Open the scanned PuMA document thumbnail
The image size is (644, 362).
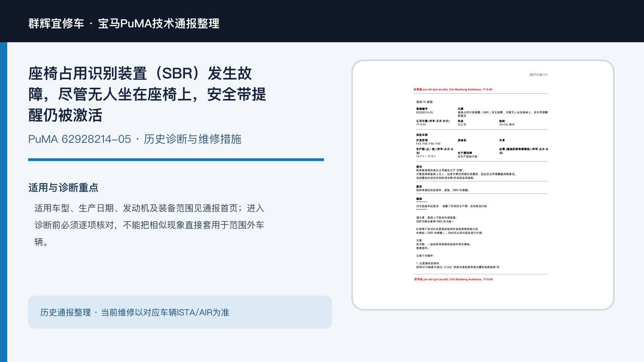(483, 185)
